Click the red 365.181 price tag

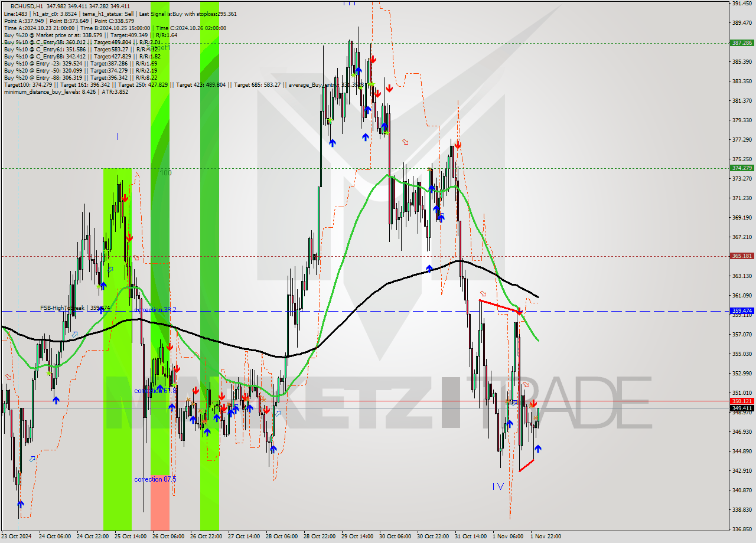(x=742, y=256)
